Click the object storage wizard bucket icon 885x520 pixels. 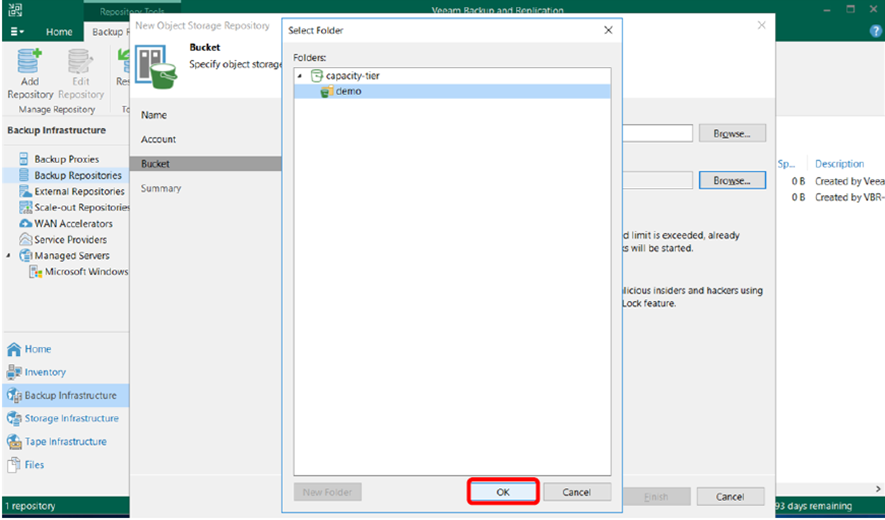pyautogui.click(x=157, y=67)
